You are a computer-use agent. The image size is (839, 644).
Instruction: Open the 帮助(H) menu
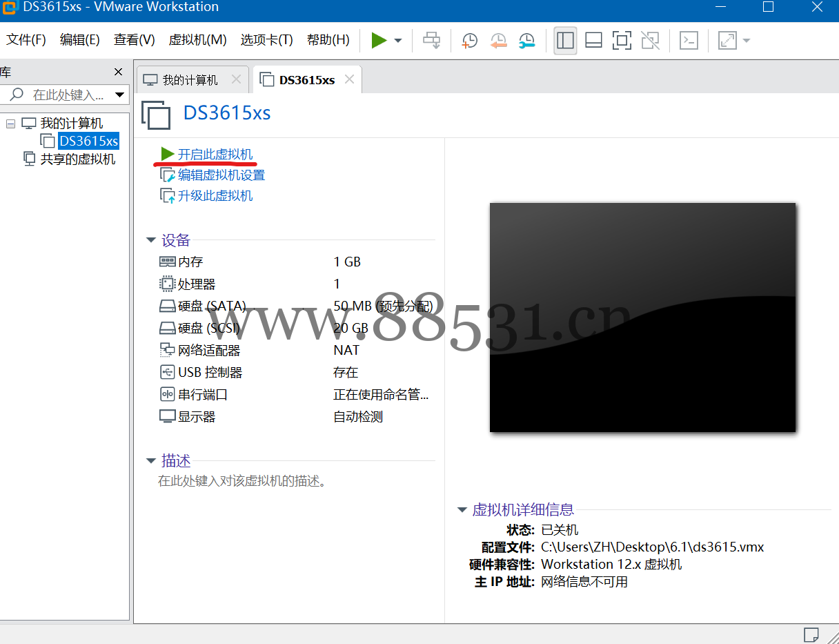tap(328, 40)
